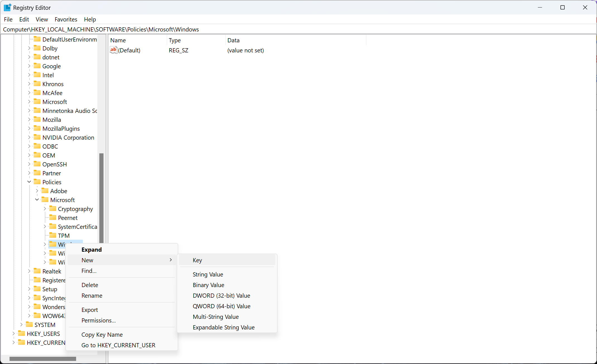Expand the Cryptography subfolder
This screenshot has width=597, height=364.
click(46, 209)
